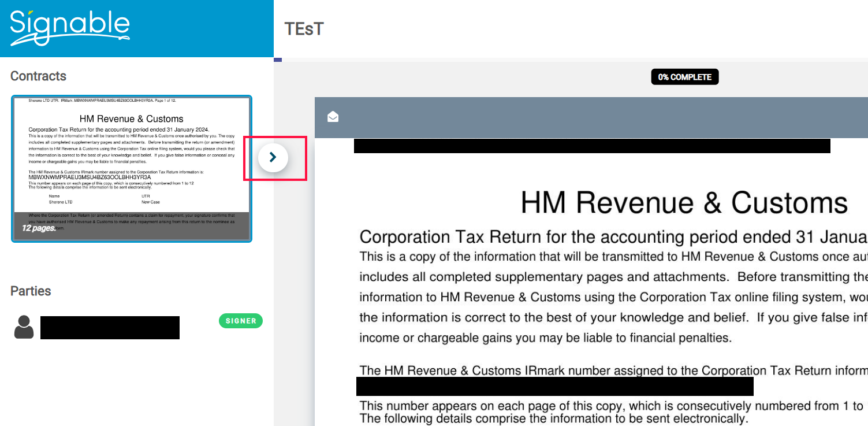This screenshot has height=426, width=868.
Task: Click the purple progress bar under header
Action: tap(278, 60)
